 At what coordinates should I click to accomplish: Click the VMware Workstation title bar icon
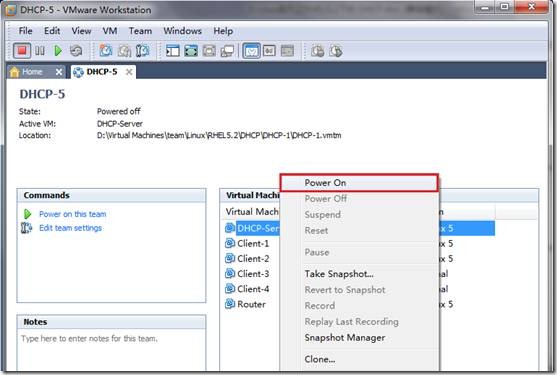(10, 10)
